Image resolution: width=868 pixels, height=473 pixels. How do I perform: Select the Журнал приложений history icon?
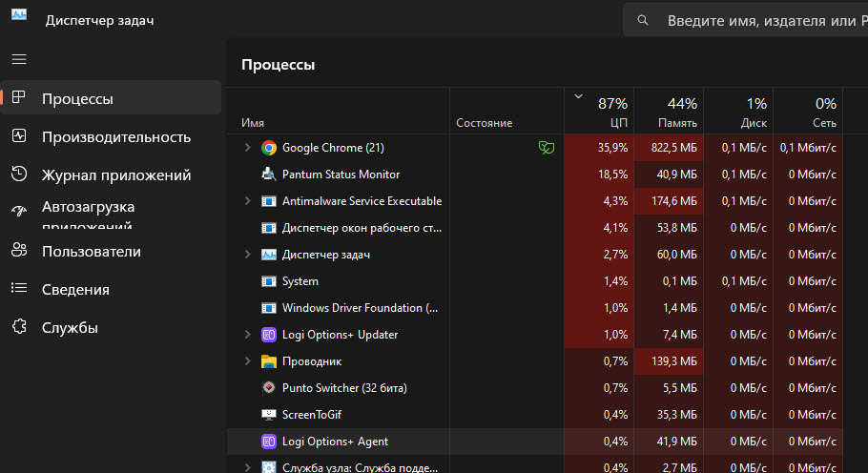tap(19, 174)
